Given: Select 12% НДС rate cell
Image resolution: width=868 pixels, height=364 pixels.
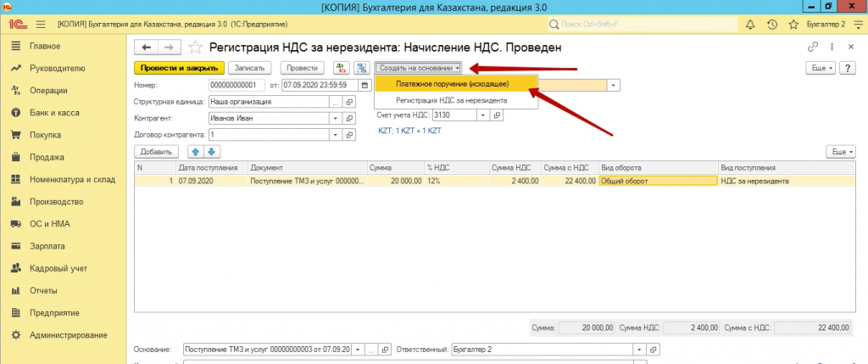Looking at the screenshot, I should tap(457, 181).
